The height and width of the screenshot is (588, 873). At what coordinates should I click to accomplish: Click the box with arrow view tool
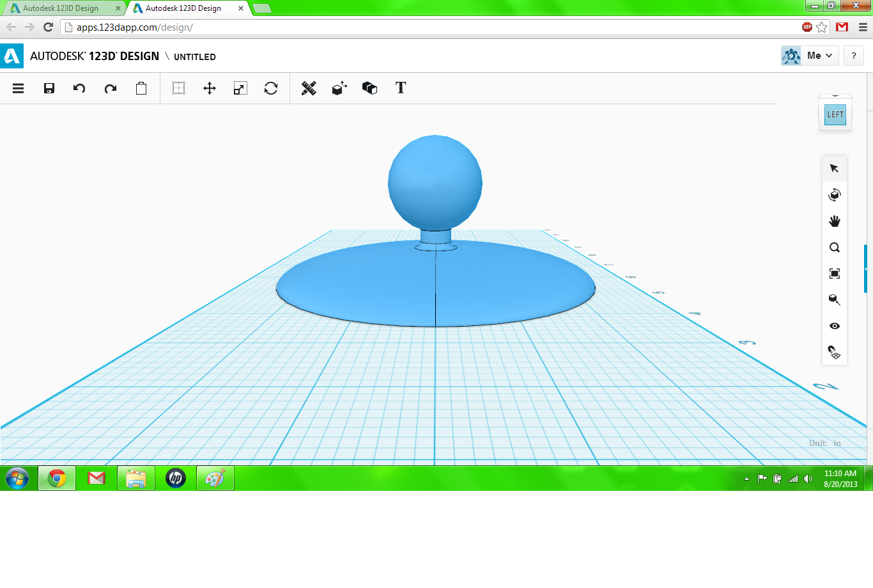pos(835,299)
